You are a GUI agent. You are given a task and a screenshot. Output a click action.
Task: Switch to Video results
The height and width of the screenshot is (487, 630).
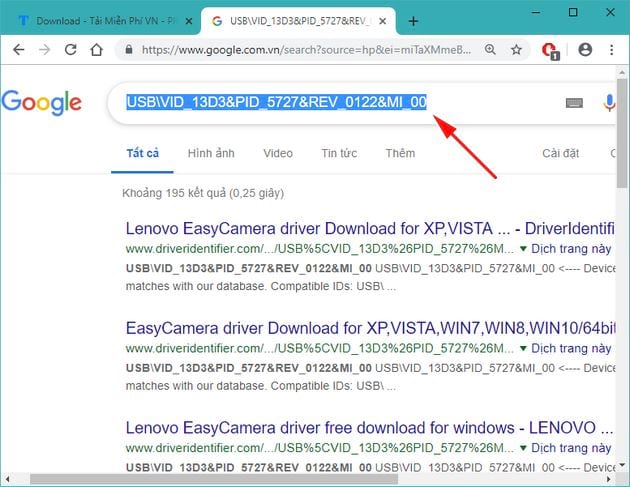click(x=278, y=153)
